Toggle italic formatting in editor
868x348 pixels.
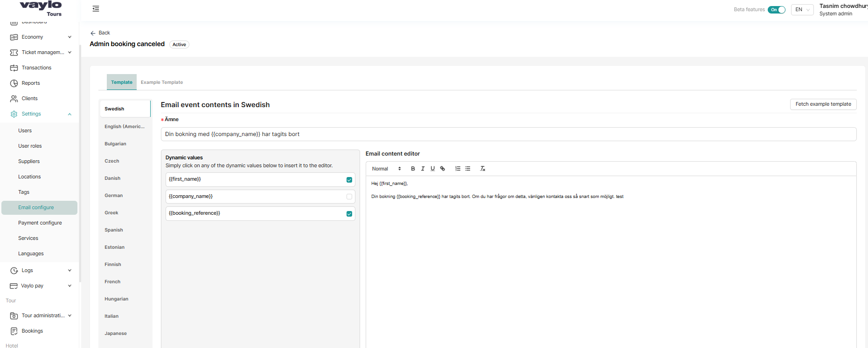point(423,169)
